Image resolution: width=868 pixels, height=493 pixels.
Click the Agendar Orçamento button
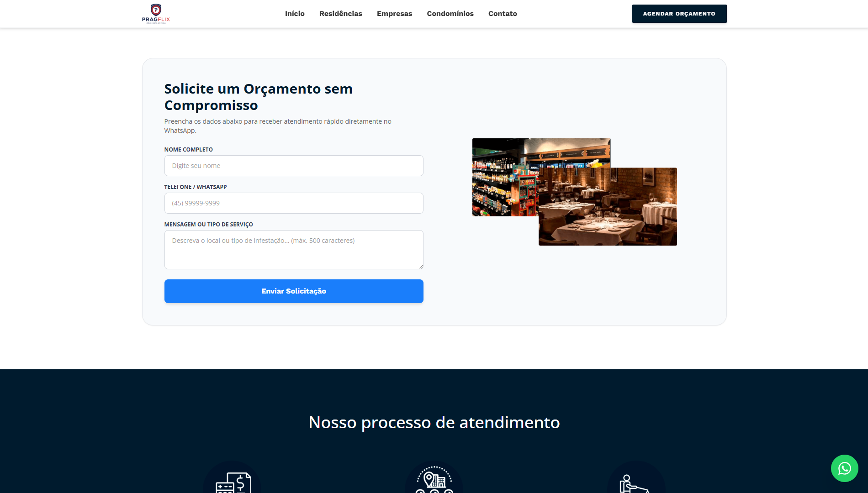click(x=679, y=14)
